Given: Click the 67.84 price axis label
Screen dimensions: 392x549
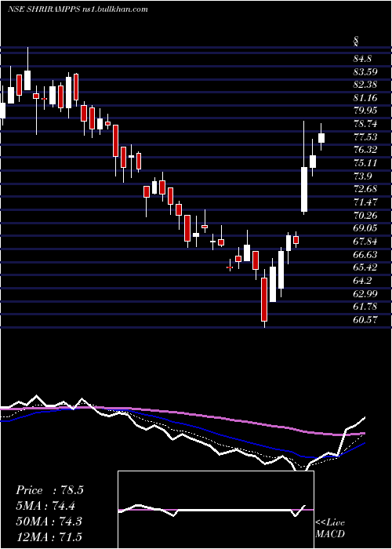Looking at the screenshot, I should point(365,242).
